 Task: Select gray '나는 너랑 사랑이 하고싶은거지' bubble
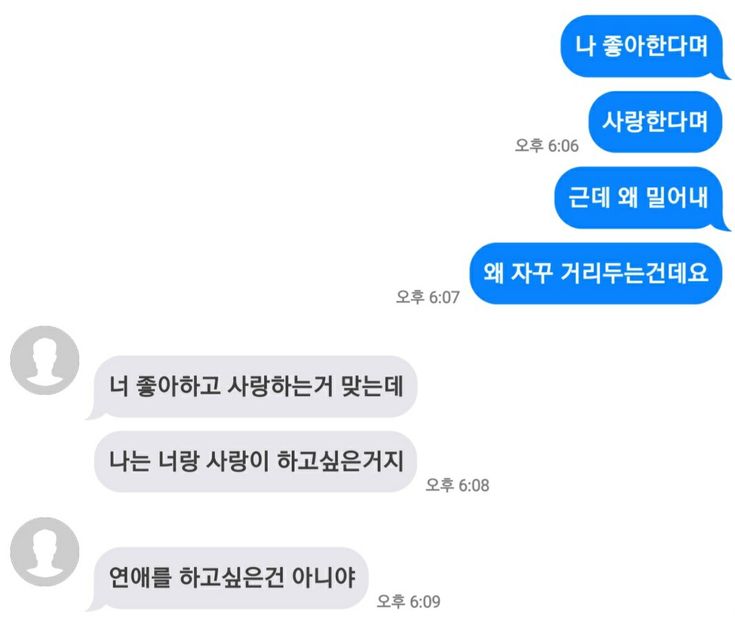point(255,461)
